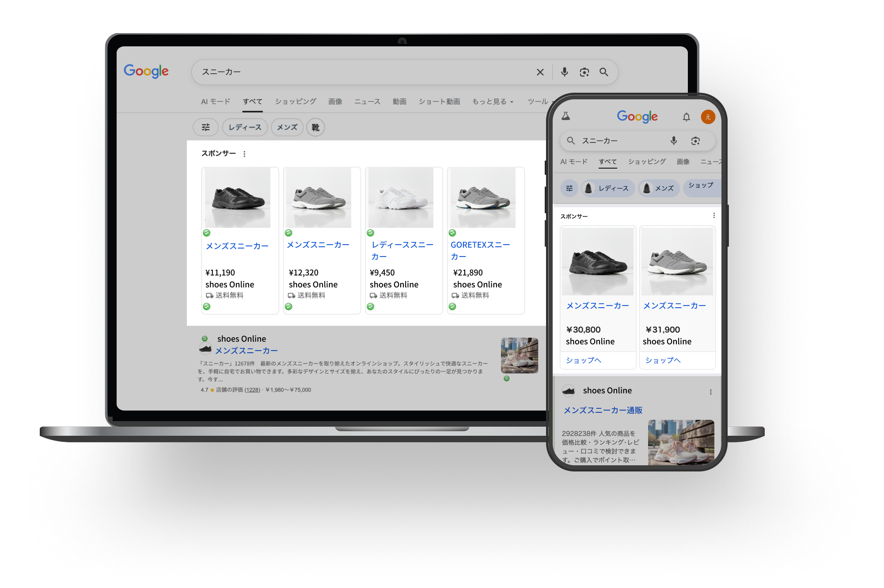Click the microphone icon in the desktop search bar
The width and height of the screenshot is (884, 588).
pos(564,72)
